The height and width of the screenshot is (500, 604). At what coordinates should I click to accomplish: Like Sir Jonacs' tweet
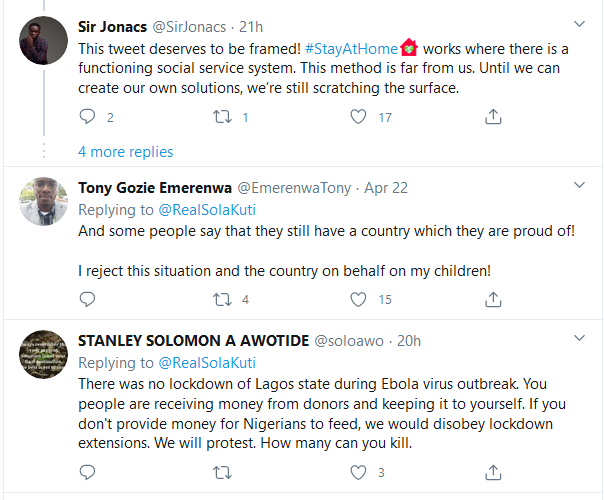[x=358, y=117]
